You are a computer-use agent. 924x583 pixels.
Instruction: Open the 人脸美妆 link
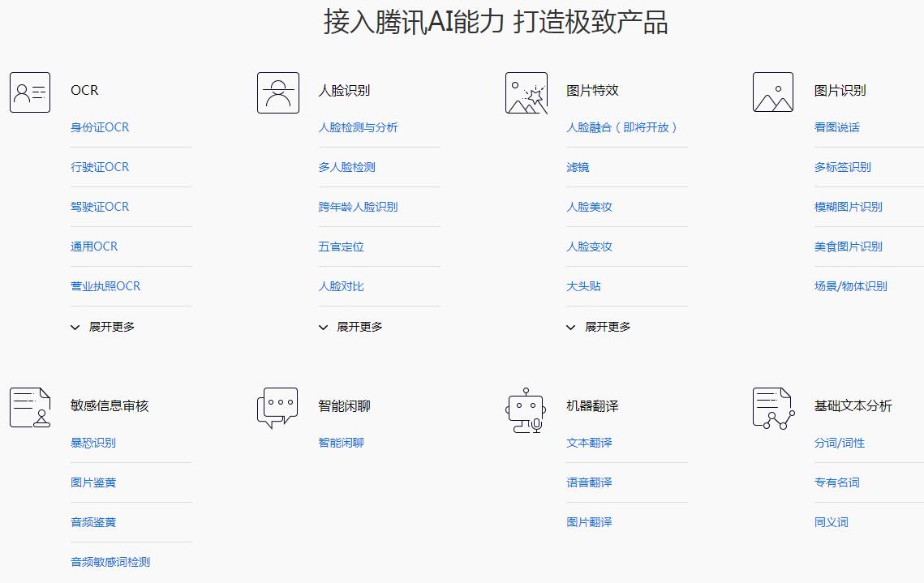click(589, 207)
